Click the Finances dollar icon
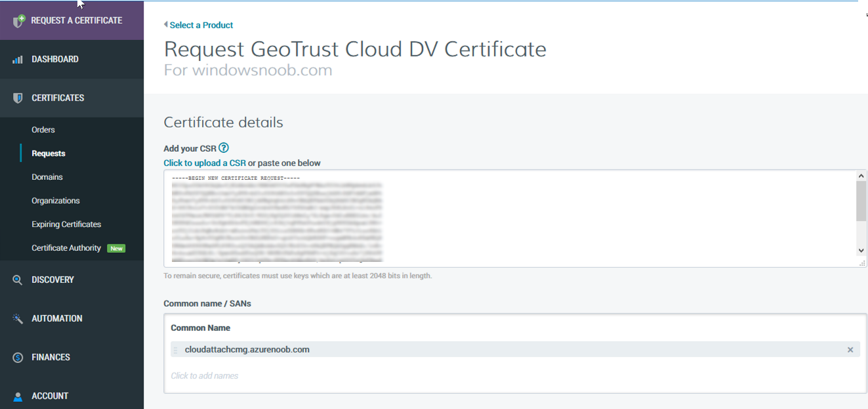868x409 pixels. [18, 358]
